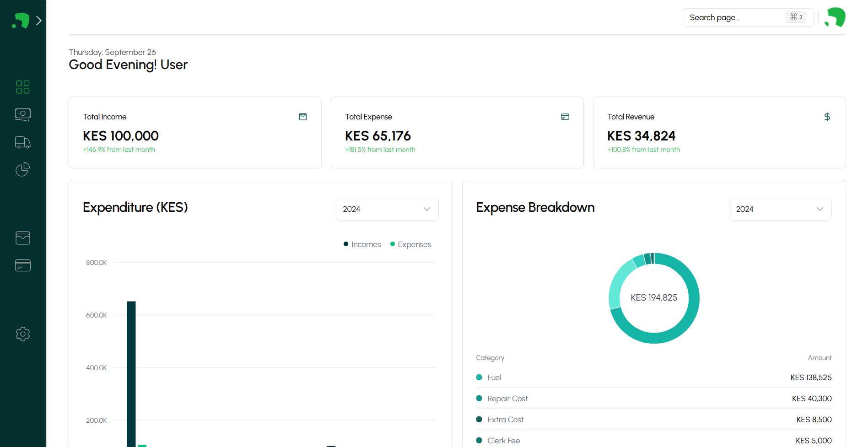Click the user avatar in top right
The width and height of the screenshot is (868, 447).
pos(835,17)
